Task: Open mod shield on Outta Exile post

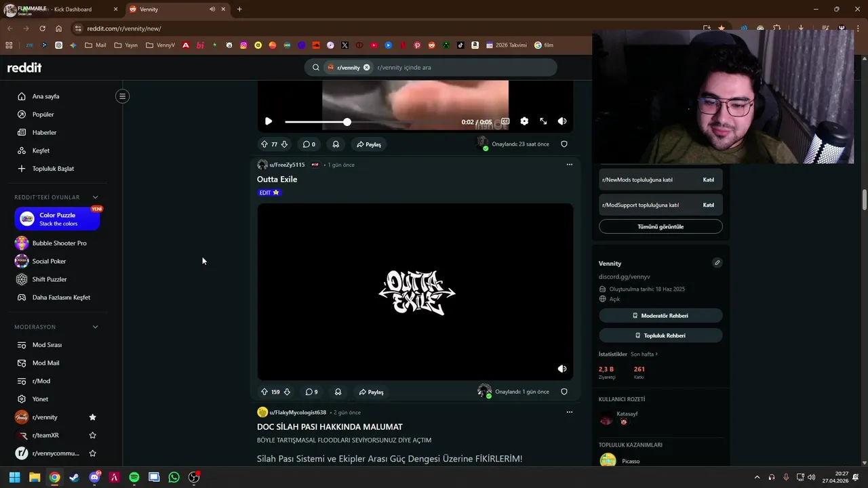Action: [564, 391]
